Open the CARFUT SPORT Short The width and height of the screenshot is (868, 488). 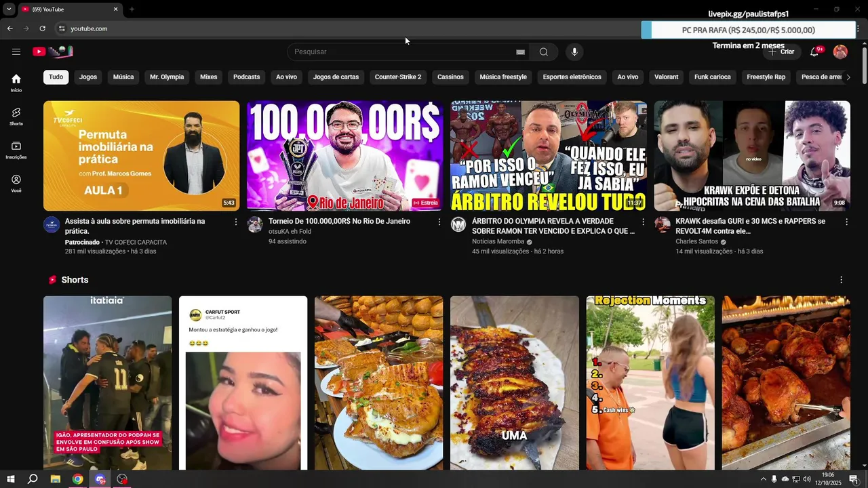click(x=243, y=383)
